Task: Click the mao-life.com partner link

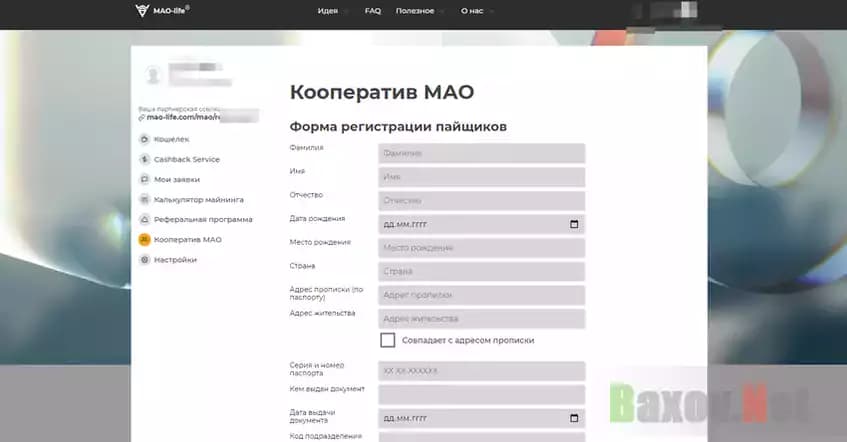Action: (184, 117)
